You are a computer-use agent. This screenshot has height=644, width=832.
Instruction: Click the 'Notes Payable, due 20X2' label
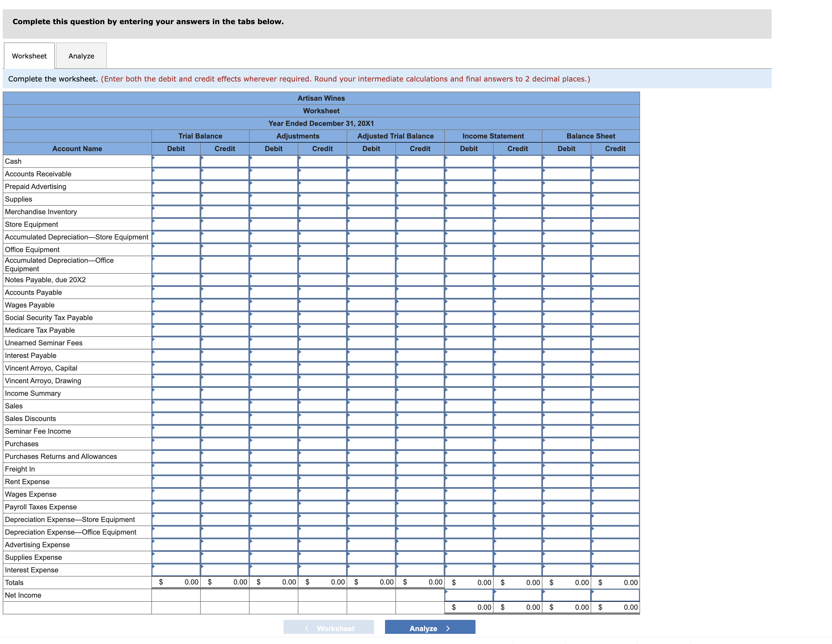45,280
